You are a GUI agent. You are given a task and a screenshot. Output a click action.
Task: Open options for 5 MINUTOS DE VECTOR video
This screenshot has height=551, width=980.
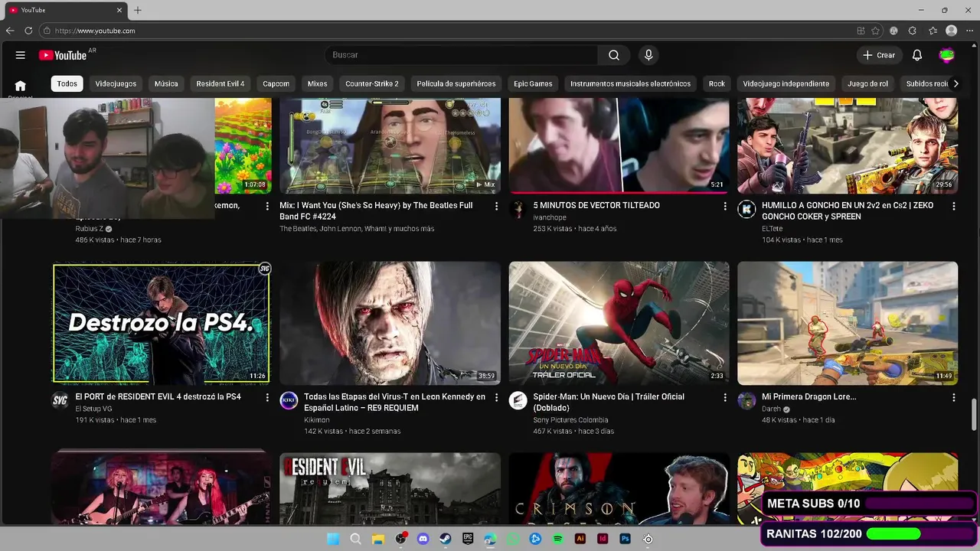(725, 206)
